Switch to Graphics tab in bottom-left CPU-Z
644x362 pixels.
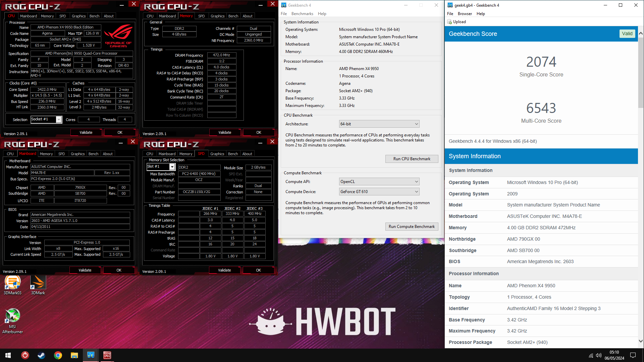77,154
